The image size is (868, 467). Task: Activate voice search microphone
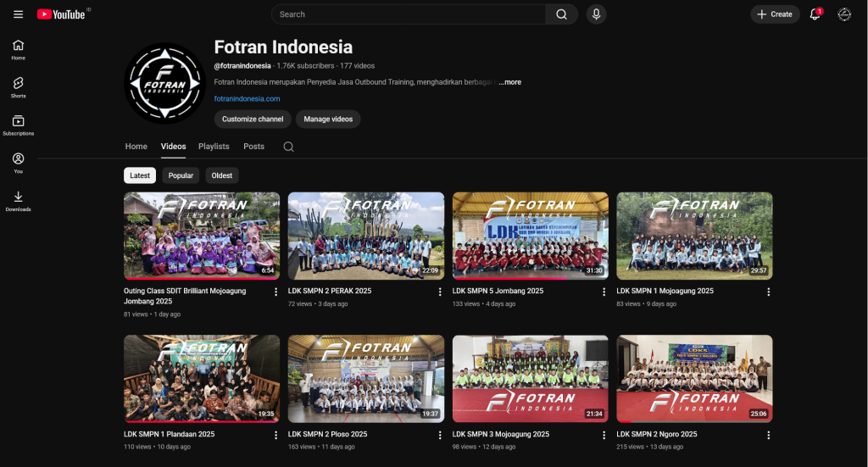596,14
